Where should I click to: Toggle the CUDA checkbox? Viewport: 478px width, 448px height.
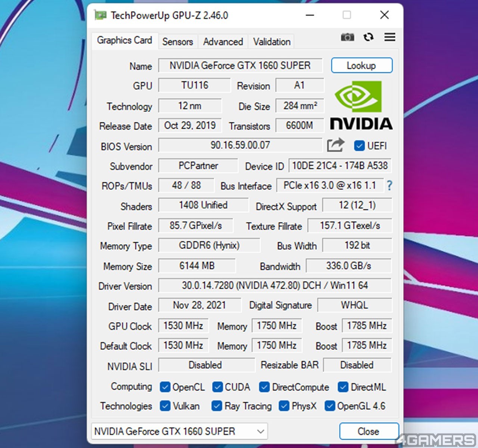click(x=217, y=387)
